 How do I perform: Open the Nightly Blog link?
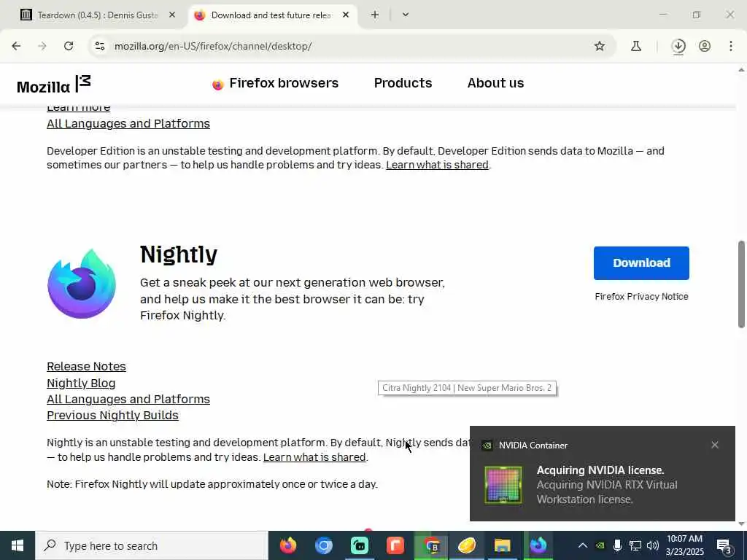(81, 384)
